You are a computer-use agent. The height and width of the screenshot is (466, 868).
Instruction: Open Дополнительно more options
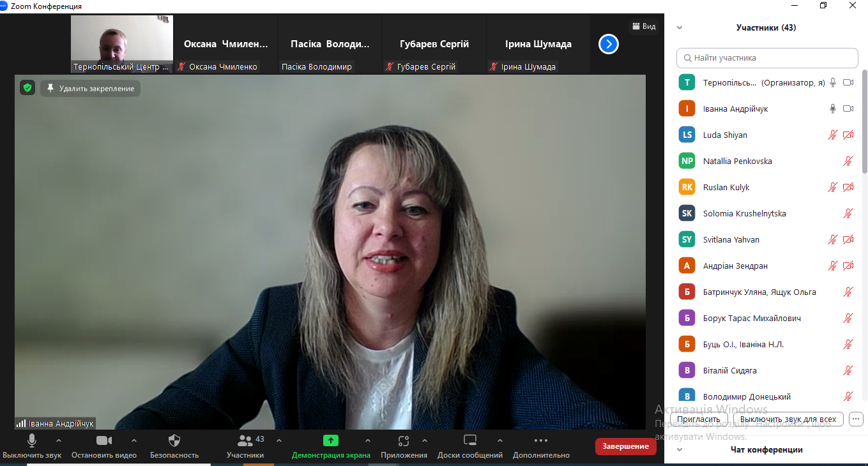click(x=541, y=446)
